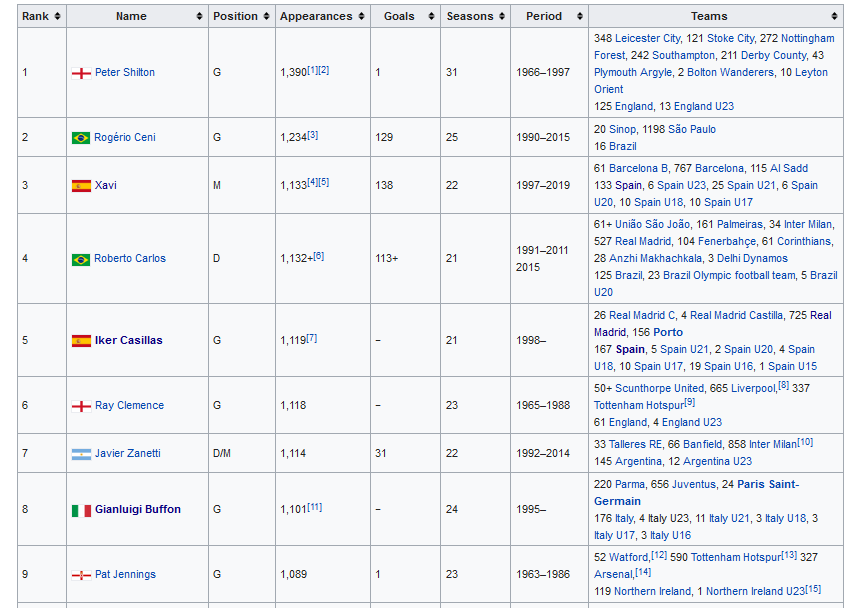The width and height of the screenshot is (850, 608).
Task: Open Brazil Olympic football team link
Action: [x=729, y=275]
